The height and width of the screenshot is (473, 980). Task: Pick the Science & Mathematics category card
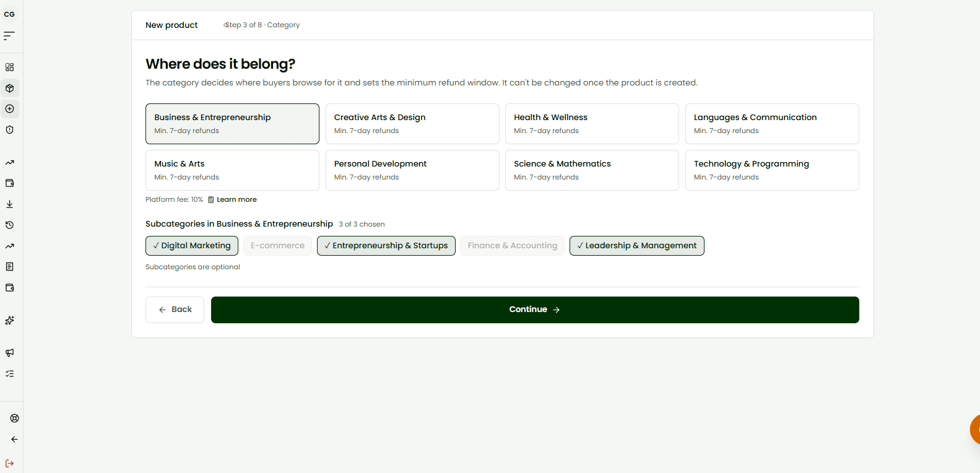pyautogui.click(x=592, y=170)
